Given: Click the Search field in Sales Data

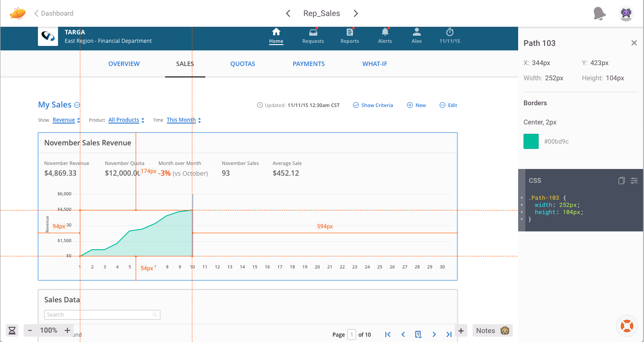Looking at the screenshot, I should pos(102,315).
